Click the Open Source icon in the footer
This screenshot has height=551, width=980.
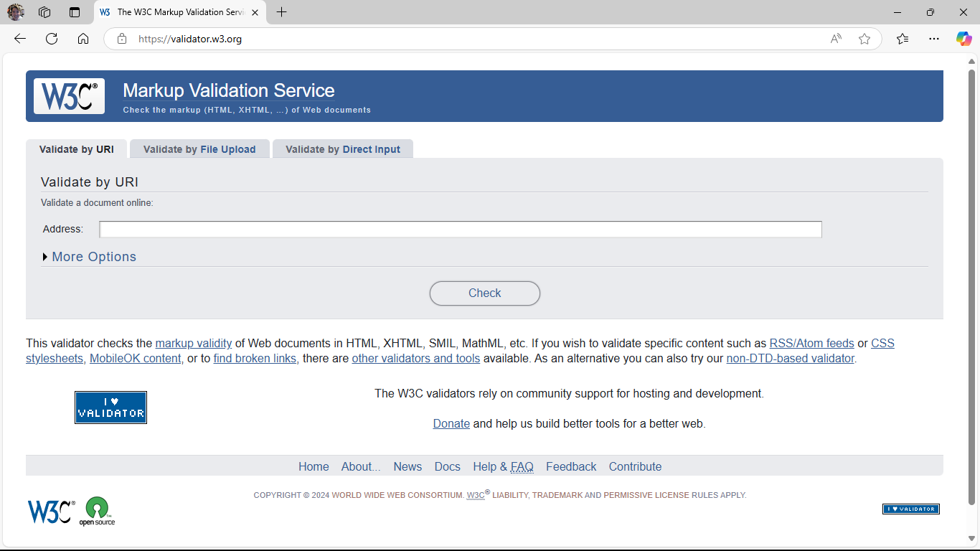click(98, 510)
